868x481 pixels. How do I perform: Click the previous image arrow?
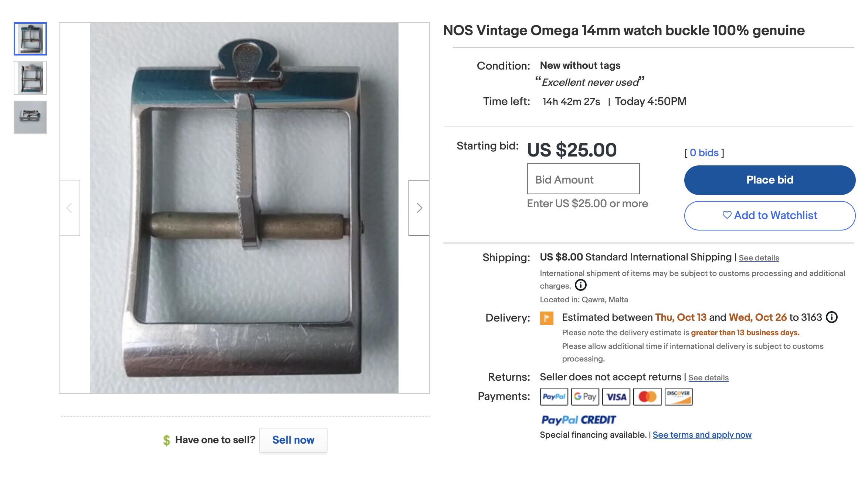pos(69,208)
